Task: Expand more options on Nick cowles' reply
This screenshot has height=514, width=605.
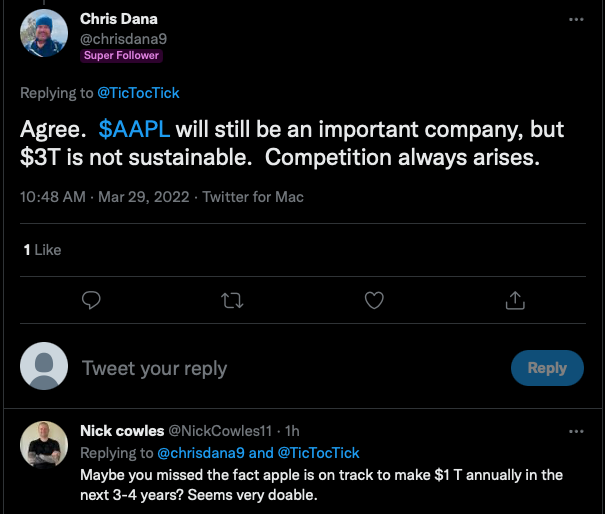Action: click(575, 432)
